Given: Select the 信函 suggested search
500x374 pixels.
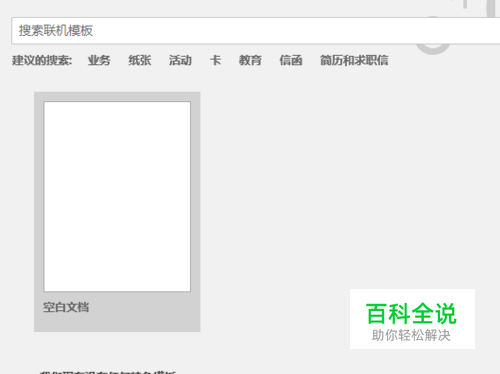Looking at the screenshot, I should 291,60.
